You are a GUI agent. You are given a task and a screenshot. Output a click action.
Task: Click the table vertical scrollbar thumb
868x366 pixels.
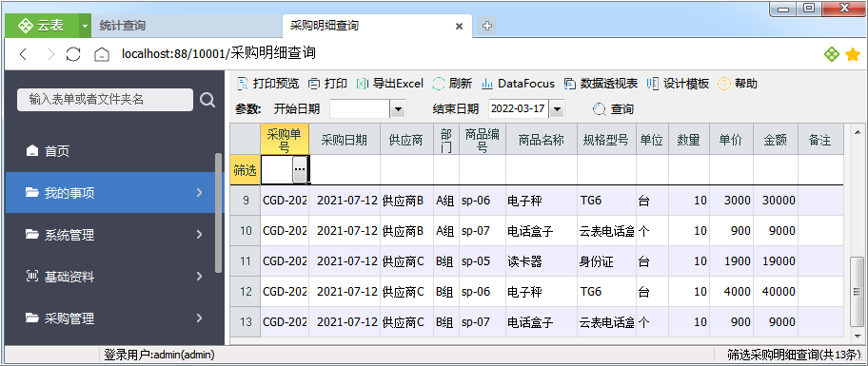858,292
